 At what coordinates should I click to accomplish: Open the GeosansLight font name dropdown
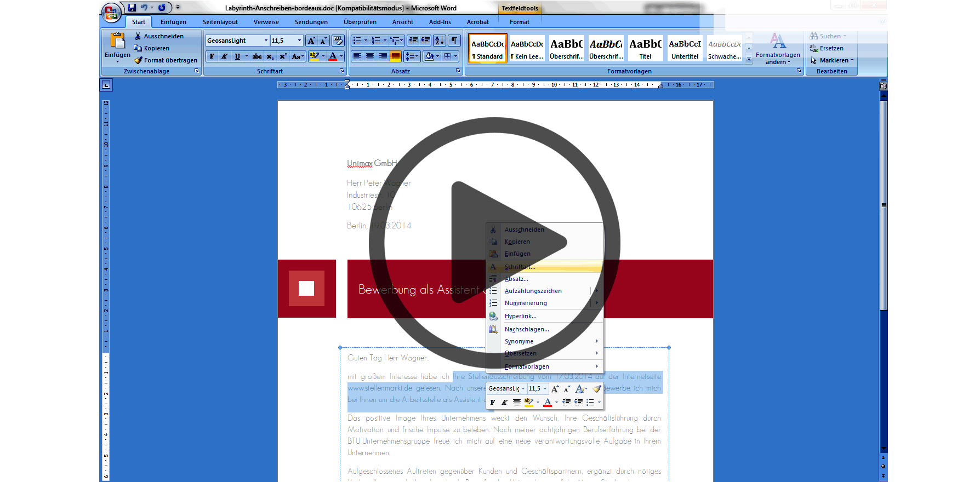pyautogui.click(x=266, y=41)
